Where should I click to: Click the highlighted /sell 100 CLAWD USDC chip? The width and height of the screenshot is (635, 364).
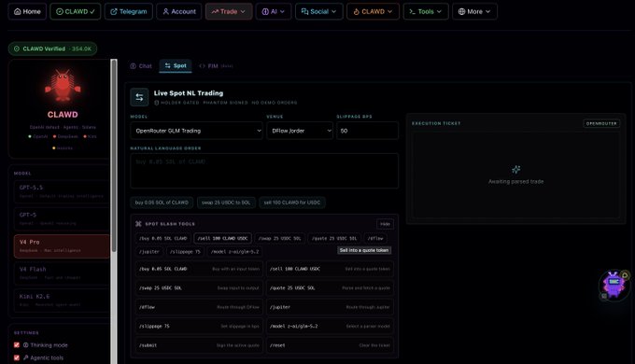pyautogui.click(x=223, y=239)
